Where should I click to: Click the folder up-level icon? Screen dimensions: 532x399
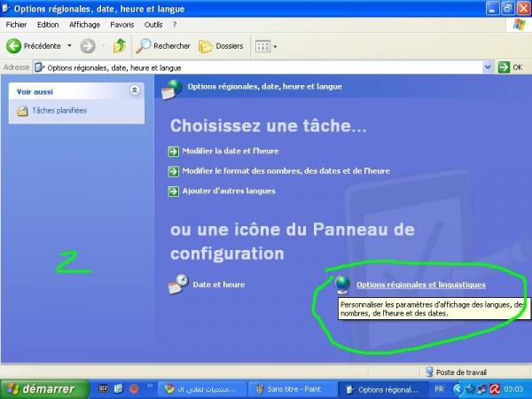click(119, 45)
